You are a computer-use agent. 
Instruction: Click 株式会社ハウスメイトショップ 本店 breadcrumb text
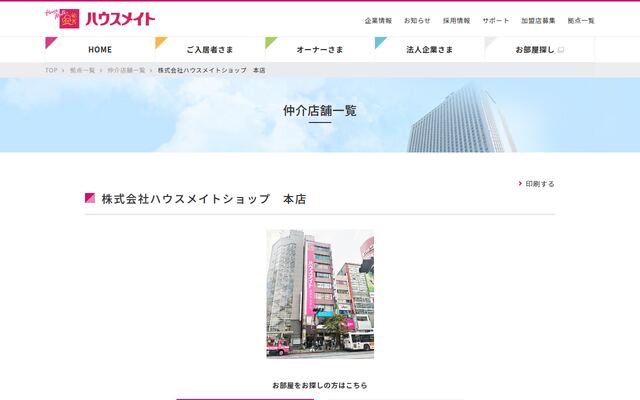pyautogui.click(x=211, y=70)
